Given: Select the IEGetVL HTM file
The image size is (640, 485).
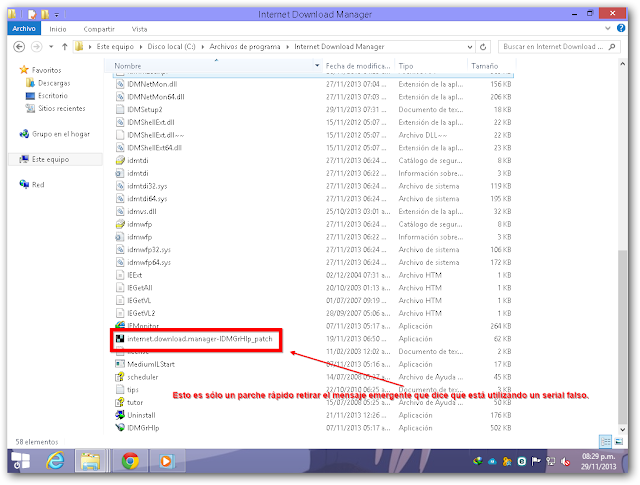Looking at the screenshot, I should click(139, 300).
